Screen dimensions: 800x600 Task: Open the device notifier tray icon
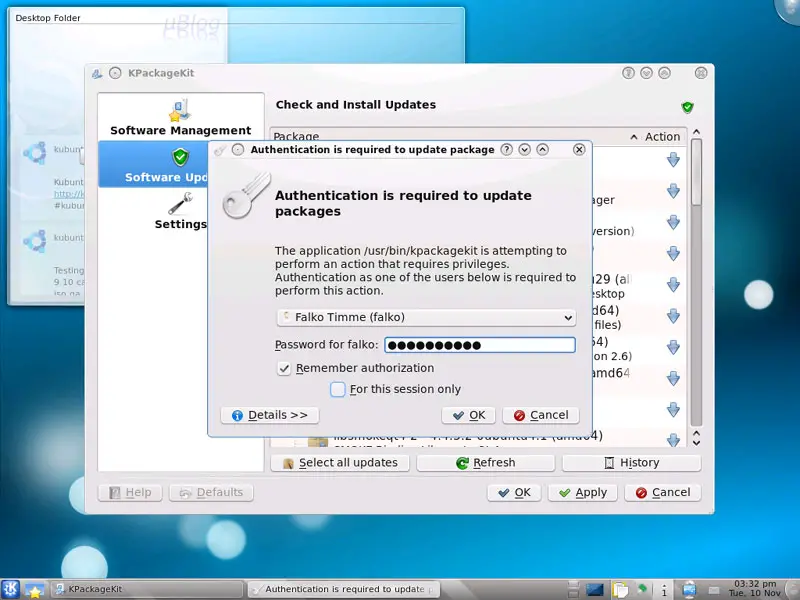(689, 590)
